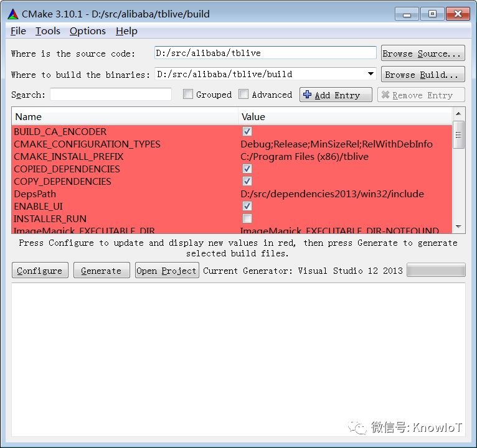
Task: Click the greyed Remove Entry button
Action: [x=421, y=95]
